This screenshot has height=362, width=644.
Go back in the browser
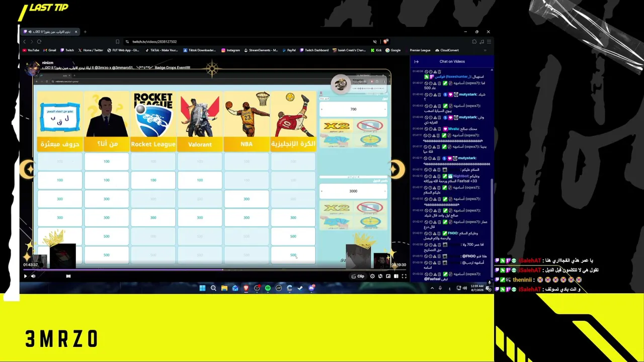tap(25, 42)
